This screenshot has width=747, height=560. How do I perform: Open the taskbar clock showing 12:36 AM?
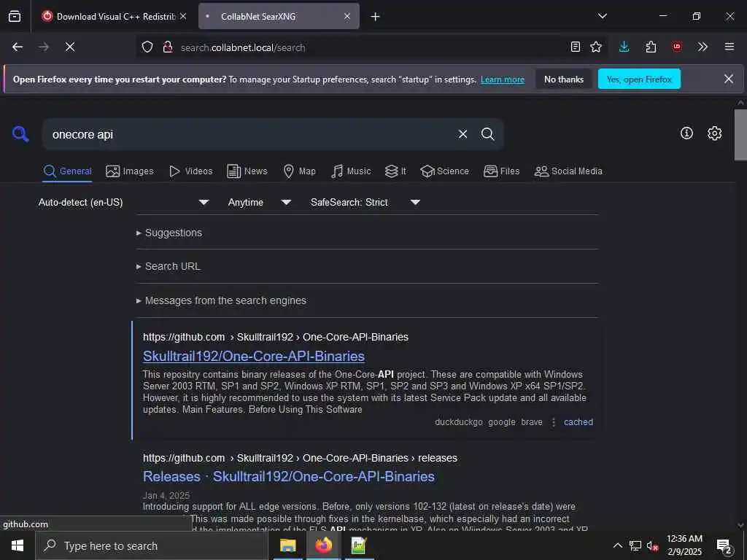pyautogui.click(x=684, y=545)
